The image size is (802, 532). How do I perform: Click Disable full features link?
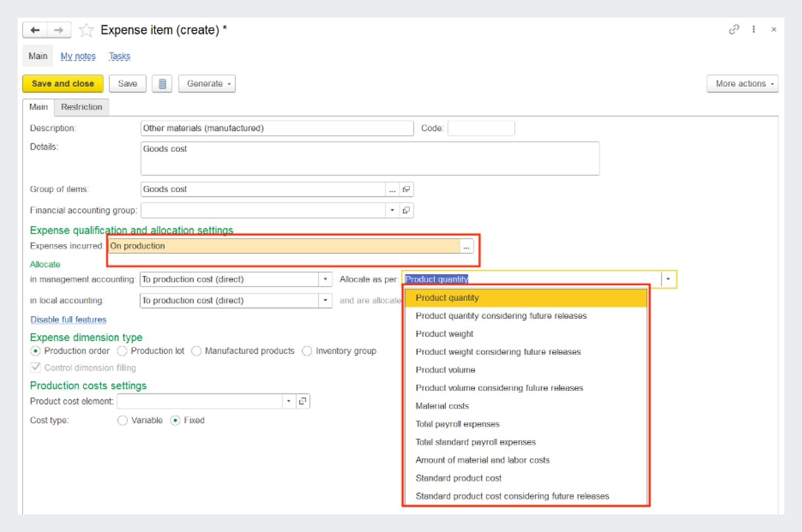tap(68, 320)
